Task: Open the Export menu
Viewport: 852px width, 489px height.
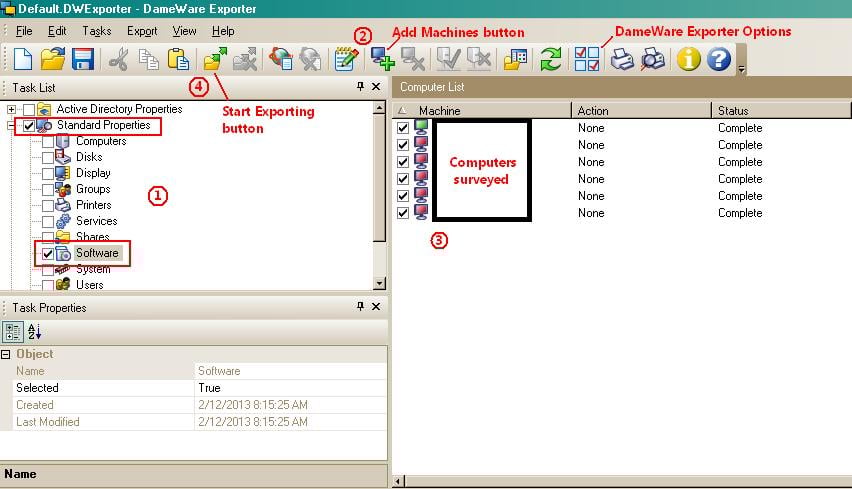Action: pos(142,31)
